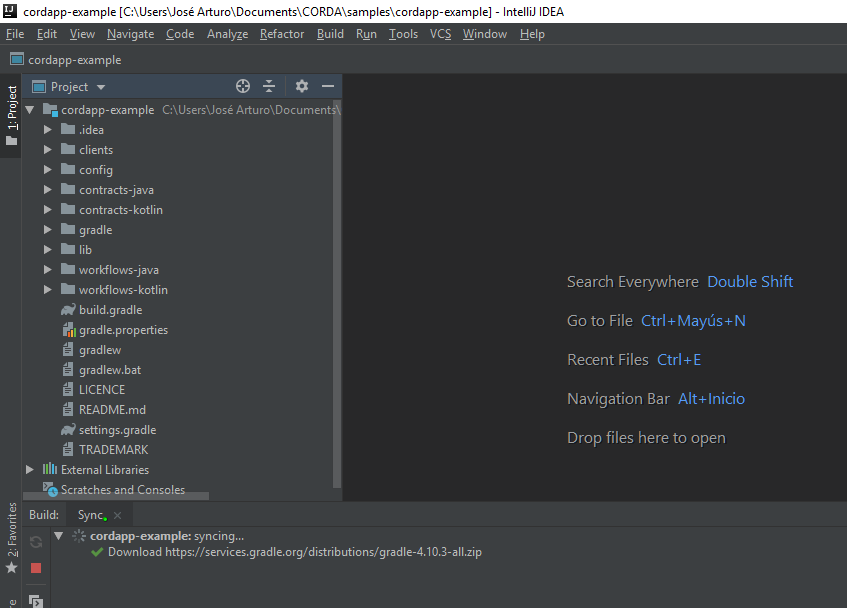Collapse all nodes in Project panel
847x608 pixels.
click(269, 87)
